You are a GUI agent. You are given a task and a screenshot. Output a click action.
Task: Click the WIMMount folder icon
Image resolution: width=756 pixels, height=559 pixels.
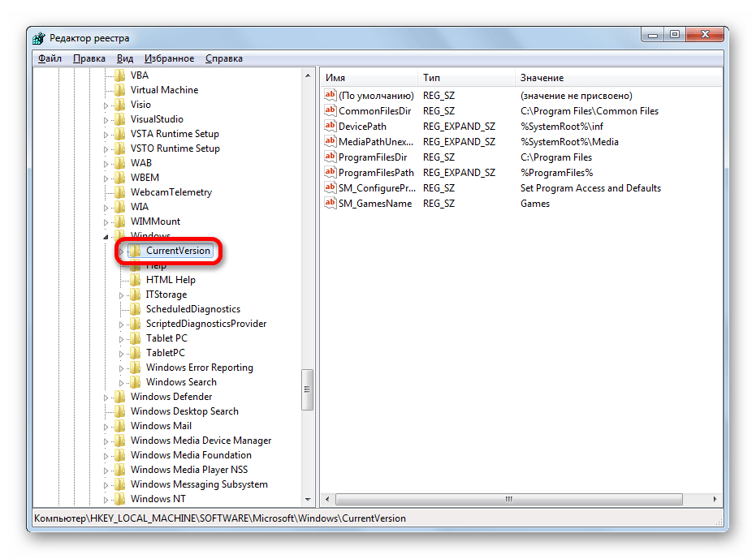(x=120, y=221)
